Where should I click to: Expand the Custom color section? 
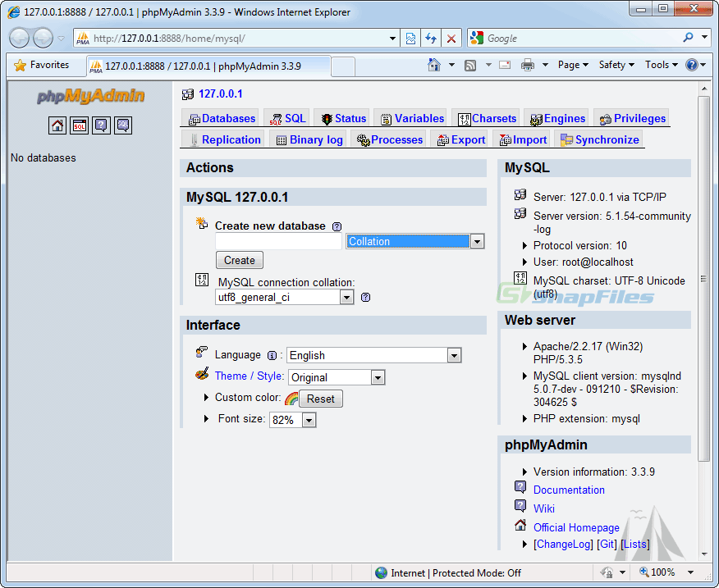[x=207, y=398]
